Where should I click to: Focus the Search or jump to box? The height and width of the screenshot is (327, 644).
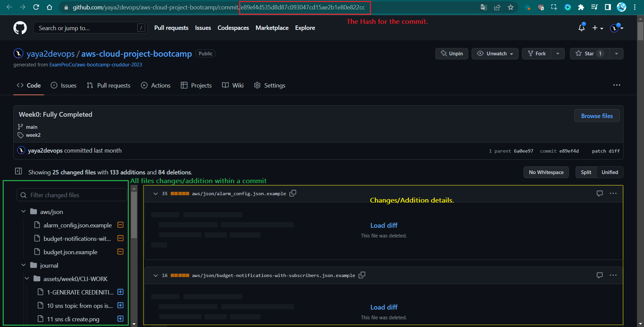(x=91, y=28)
